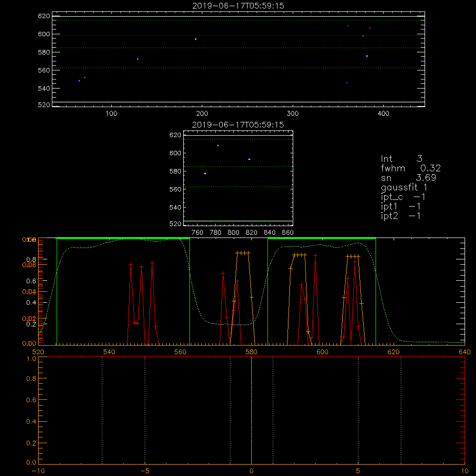
Task: Click the '580' x-axis label under the spectrum plot
Action: [x=251, y=352]
